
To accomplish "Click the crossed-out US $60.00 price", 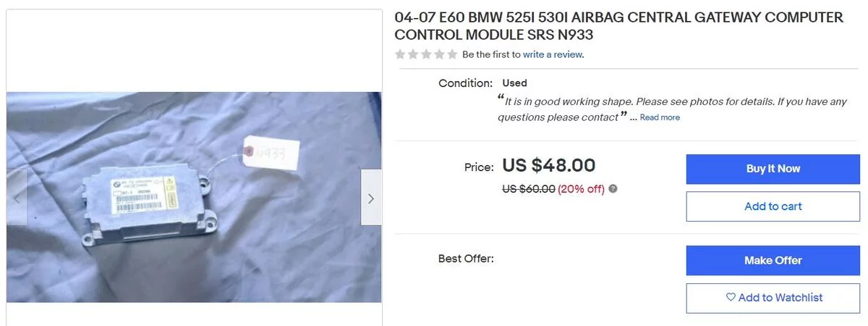I will pos(528,189).
